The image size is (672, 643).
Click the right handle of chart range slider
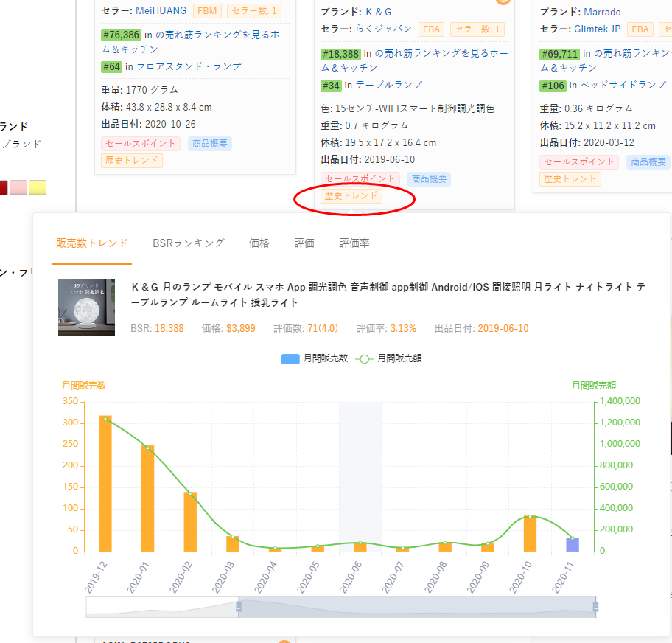[595, 607]
